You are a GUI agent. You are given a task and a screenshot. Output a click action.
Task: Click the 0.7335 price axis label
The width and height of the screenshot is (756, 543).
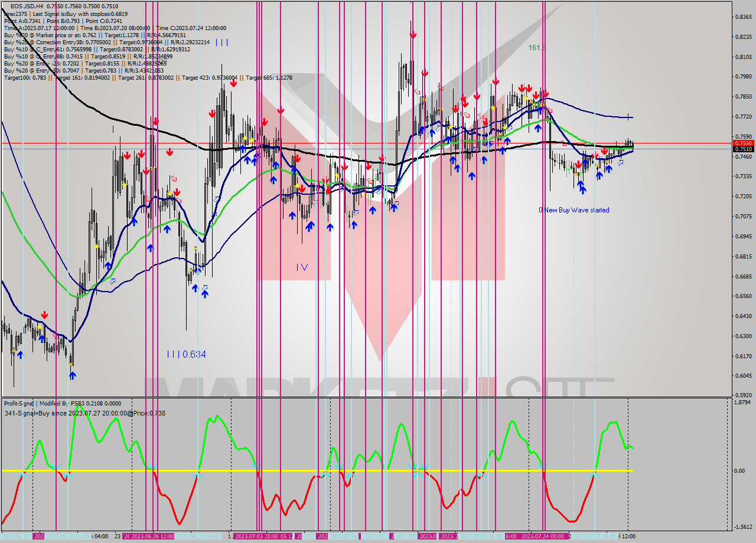click(743, 176)
